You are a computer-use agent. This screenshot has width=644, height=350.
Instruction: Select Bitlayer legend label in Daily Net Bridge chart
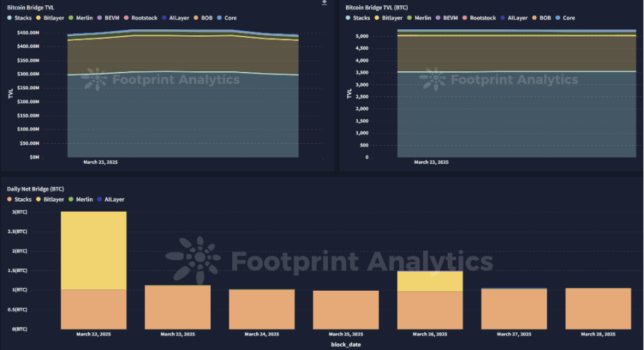point(53,200)
